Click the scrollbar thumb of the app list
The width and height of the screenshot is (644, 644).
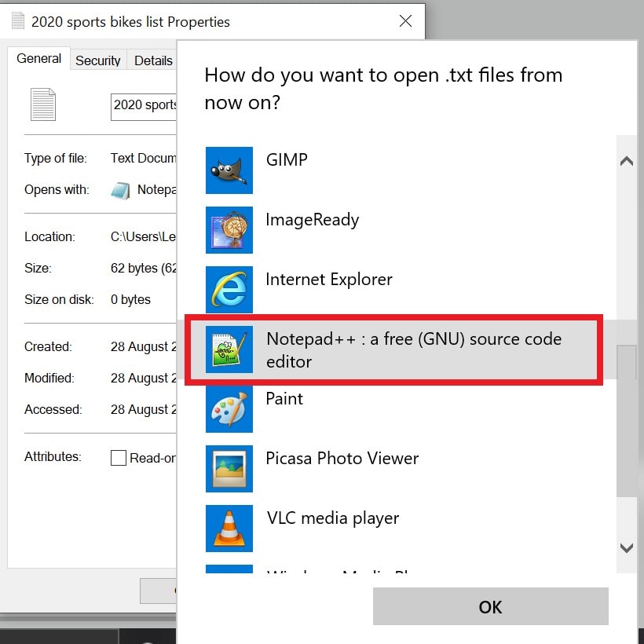(x=627, y=421)
